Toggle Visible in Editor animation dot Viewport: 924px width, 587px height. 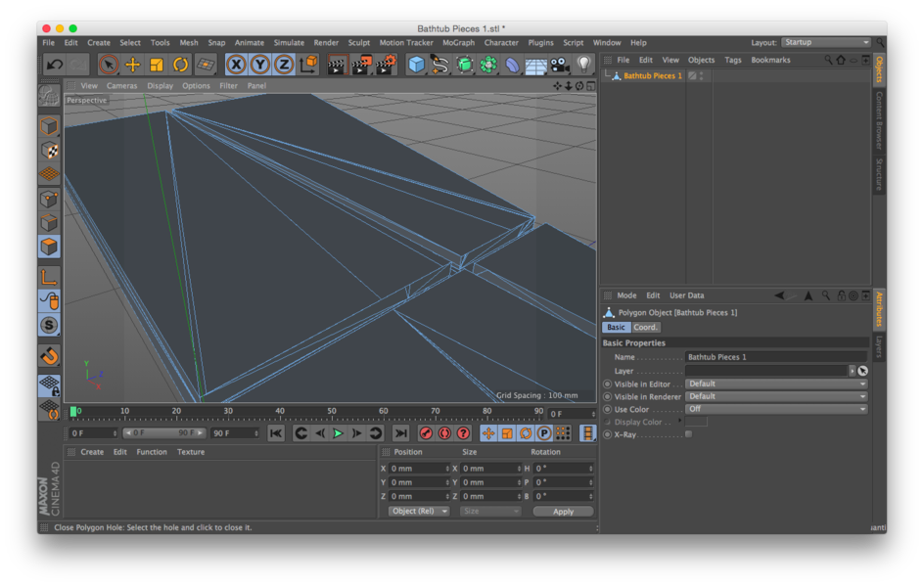tap(608, 384)
